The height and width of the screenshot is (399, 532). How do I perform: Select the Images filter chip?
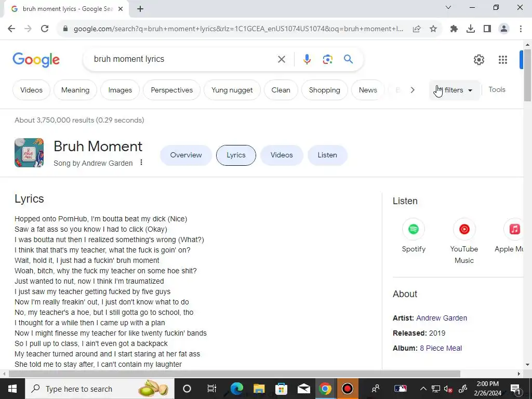click(x=120, y=90)
